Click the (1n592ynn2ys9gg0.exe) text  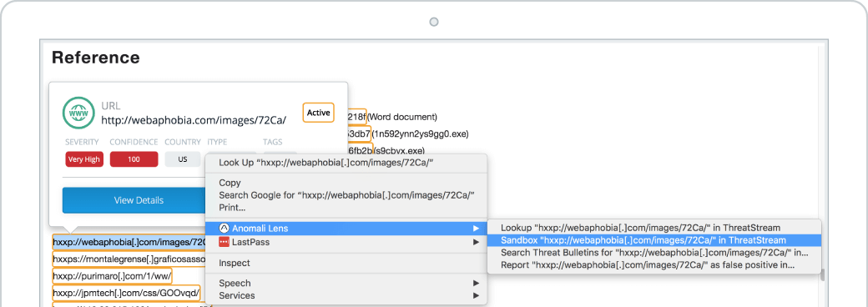(420, 133)
